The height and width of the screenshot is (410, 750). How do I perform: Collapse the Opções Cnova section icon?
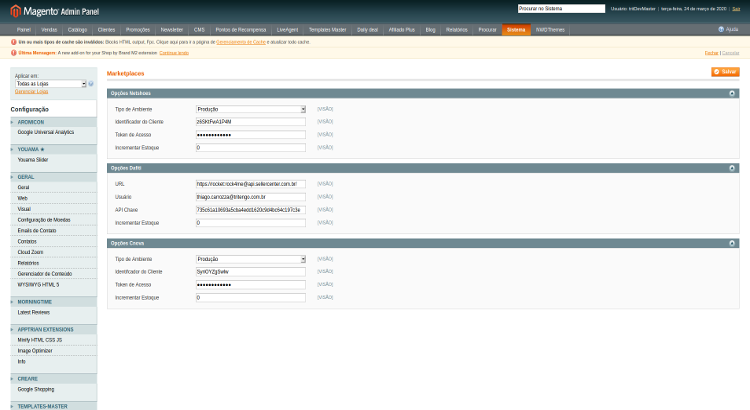click(732, 243)
